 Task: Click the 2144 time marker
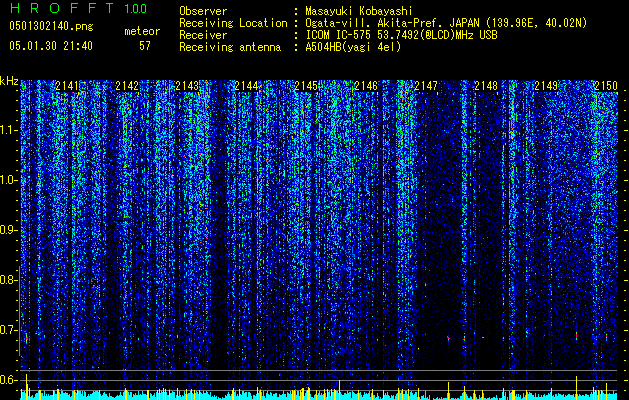pos(246,85)
